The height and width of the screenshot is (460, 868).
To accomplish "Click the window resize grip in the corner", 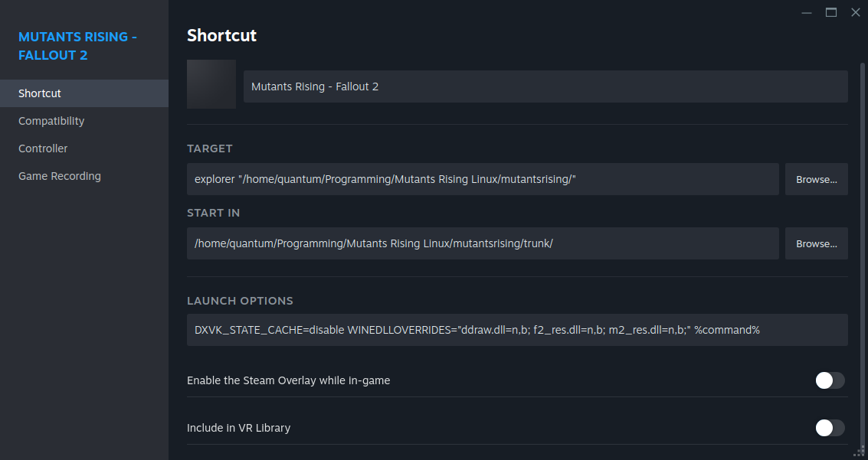I will click(x=860, y=452).
